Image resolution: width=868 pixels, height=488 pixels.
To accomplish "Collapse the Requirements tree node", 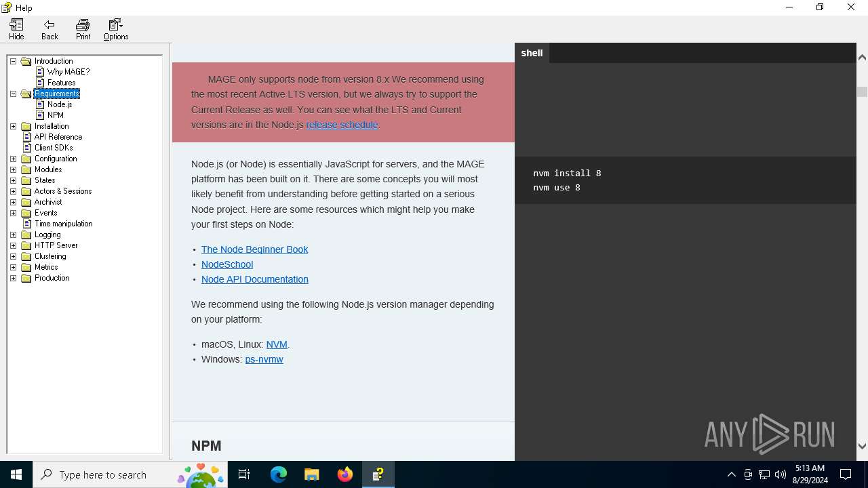I will [x=13, y=94].
